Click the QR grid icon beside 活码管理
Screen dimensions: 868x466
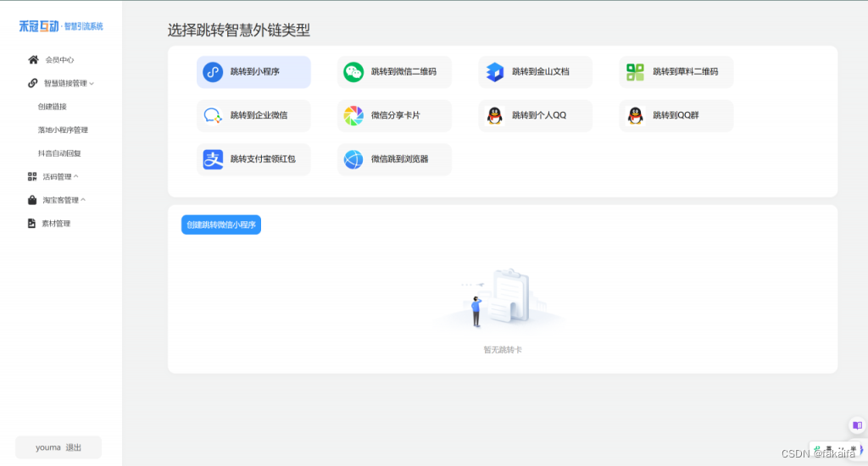tap(32, 176)
